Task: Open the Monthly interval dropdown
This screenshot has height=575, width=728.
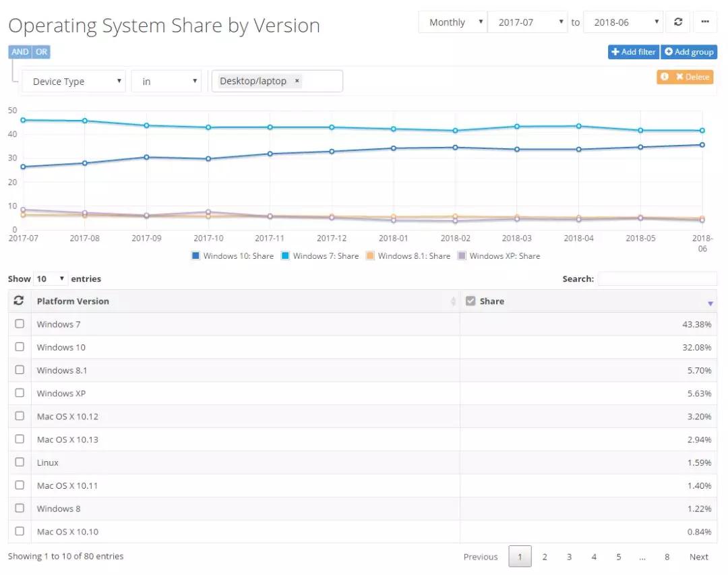Action: (x=453, y=22)
